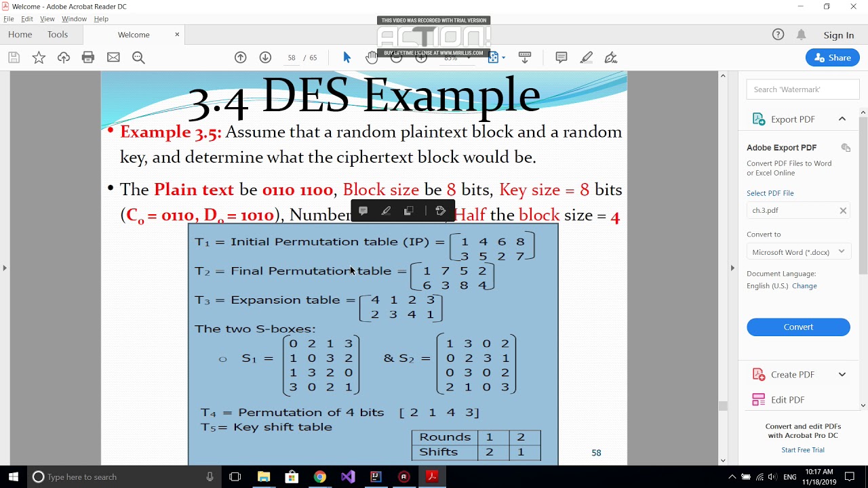The image size is (868, 488).
Task: Click document scrollbar up arrow
Action: pos(723,76)
